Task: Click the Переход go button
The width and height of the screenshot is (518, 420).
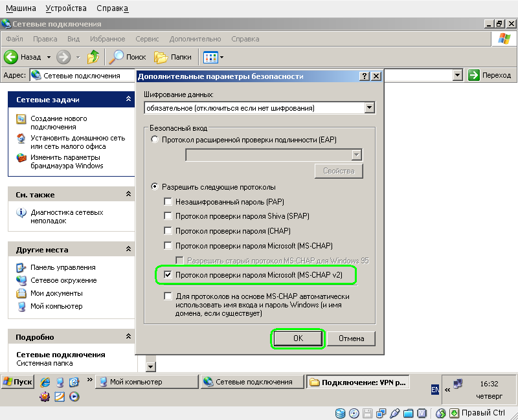Action: (490, 75)
